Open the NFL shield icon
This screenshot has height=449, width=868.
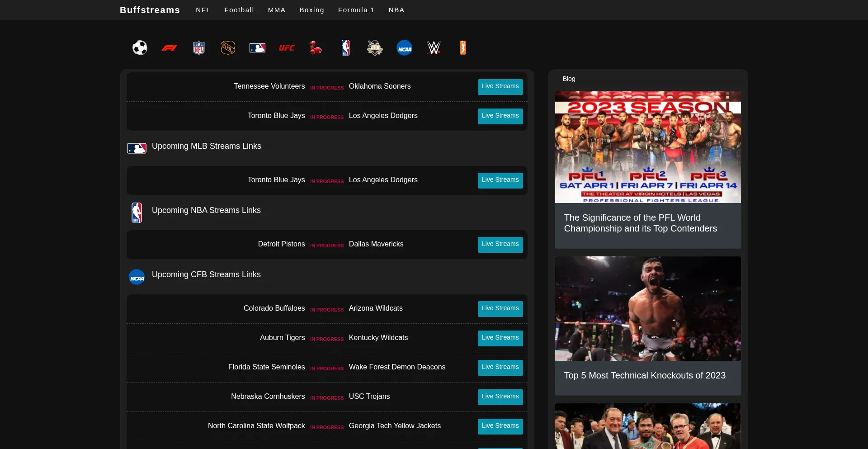pyautogui.click(x=199, y=47)
